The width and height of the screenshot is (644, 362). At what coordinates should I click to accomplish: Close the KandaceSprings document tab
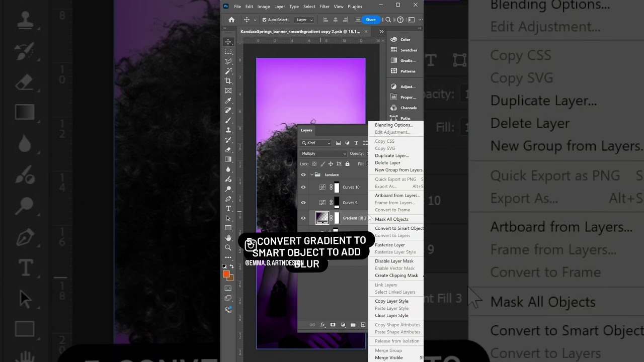[366, 31]
